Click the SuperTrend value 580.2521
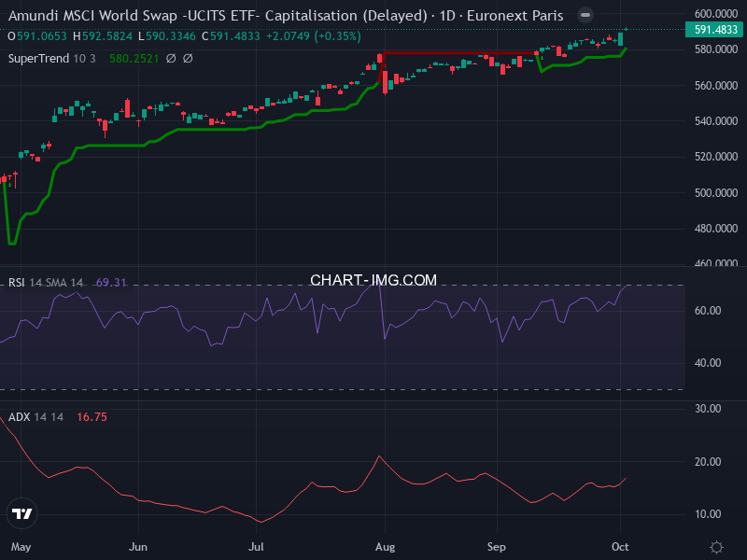 click(134, 58)
